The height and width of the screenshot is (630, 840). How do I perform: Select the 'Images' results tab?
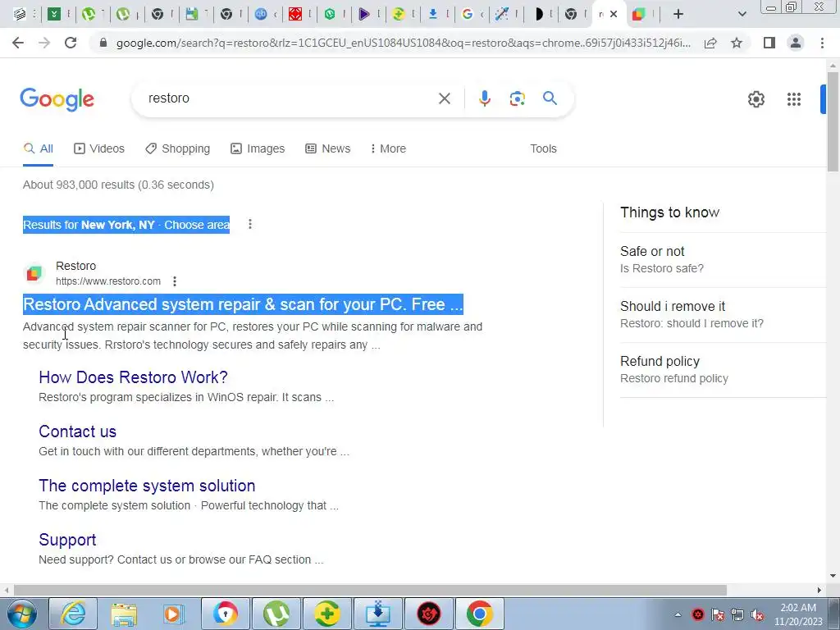[x=258, y=148]
